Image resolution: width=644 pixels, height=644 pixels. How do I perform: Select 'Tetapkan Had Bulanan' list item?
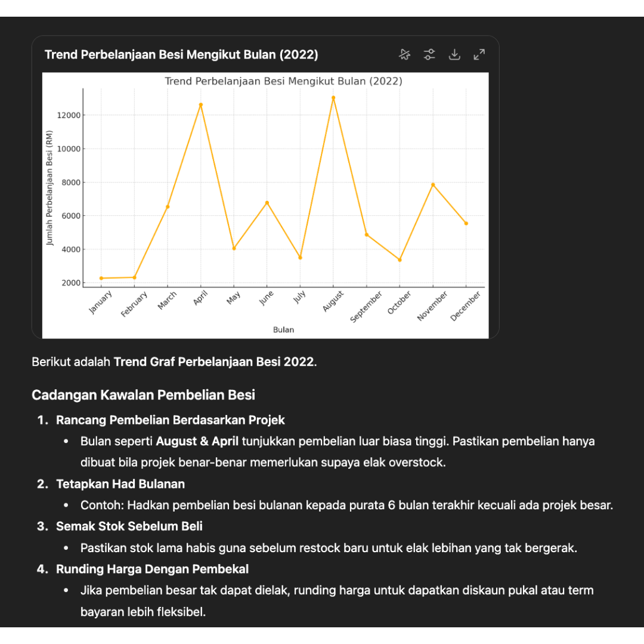point(120,484)
